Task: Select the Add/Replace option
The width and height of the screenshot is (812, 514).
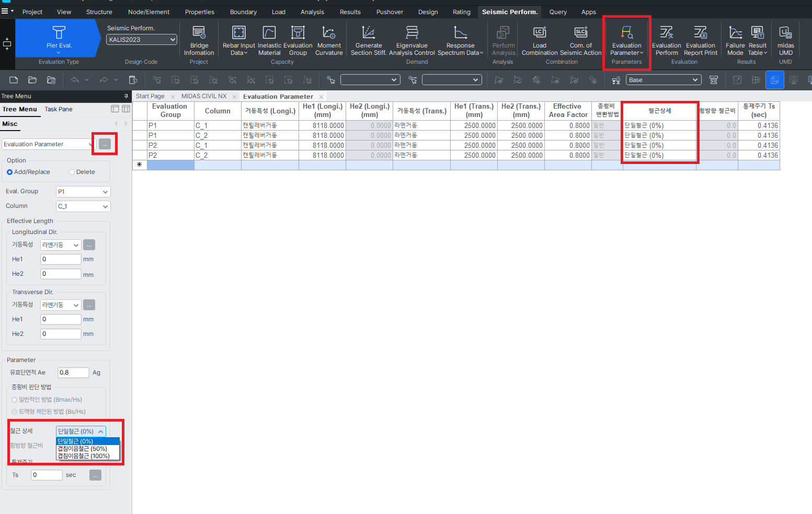Action: [x=28, y=172]
